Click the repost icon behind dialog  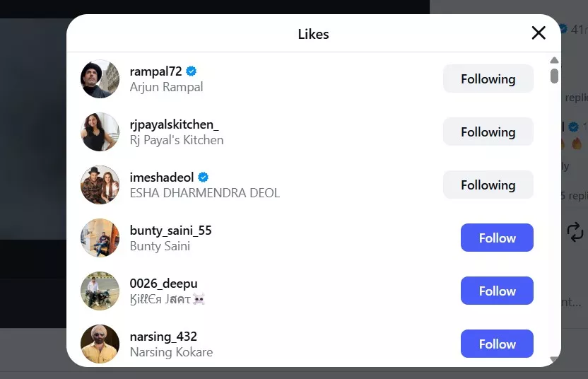click(575, 231)
